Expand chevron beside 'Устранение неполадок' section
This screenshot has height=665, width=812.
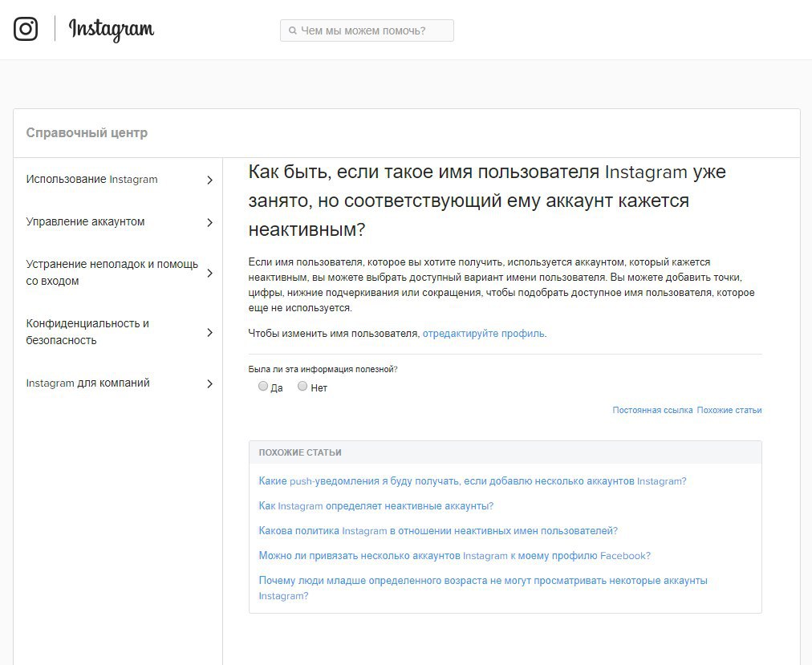pos(209,273)
